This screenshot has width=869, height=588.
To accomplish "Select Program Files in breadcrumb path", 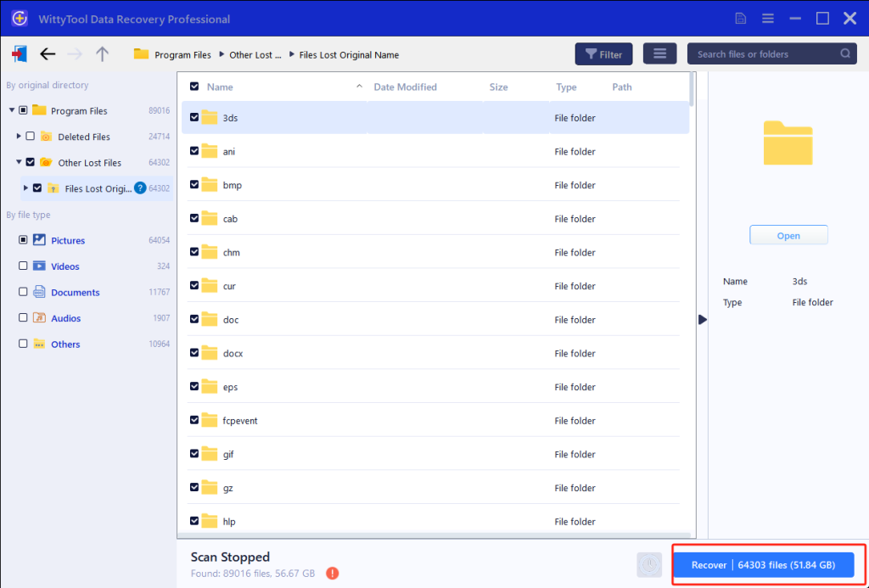I will pos(182,55).
